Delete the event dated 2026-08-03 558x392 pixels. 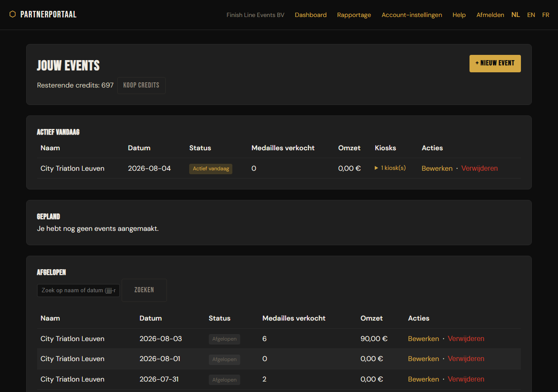[x=466, y=339]
